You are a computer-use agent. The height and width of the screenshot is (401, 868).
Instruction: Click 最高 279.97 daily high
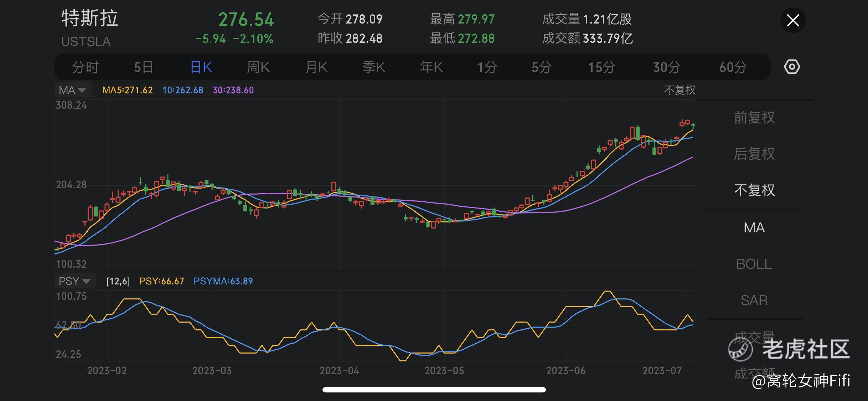[462, 19]
